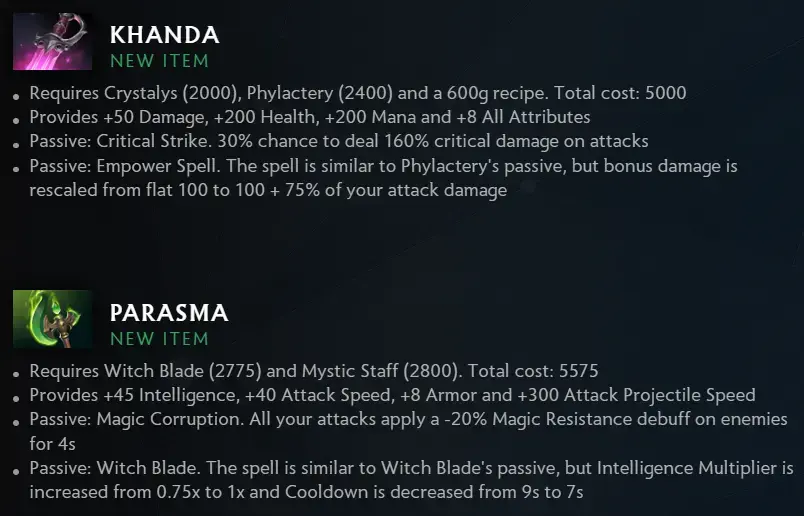Click the Critical Strike passive description

[339, 142]
